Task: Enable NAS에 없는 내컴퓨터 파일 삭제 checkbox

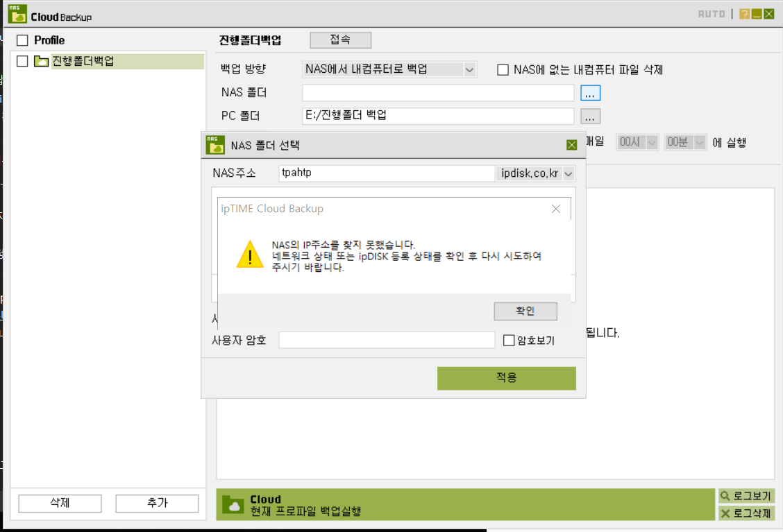Action: pyautogui.click(x=503, y=70)
